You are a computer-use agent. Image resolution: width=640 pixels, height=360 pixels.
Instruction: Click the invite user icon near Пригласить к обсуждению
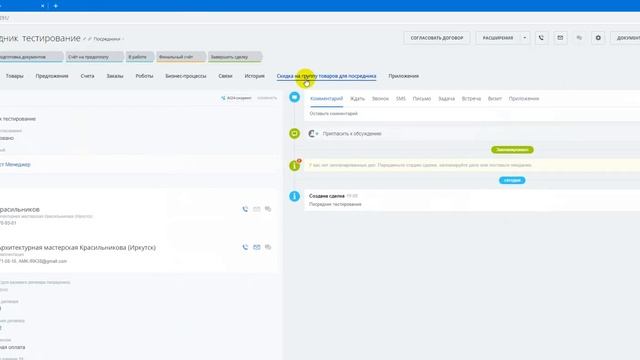[x=313, y=133]
